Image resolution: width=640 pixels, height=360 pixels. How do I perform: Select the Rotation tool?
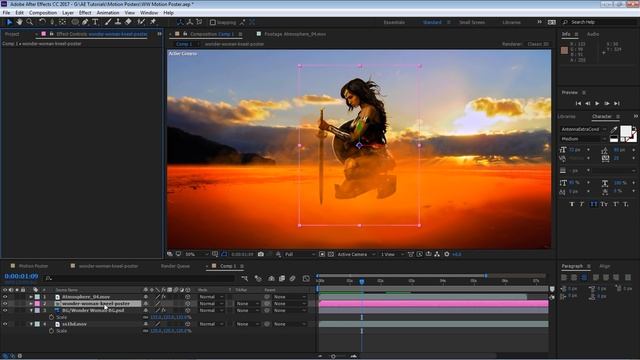(42, 22)
